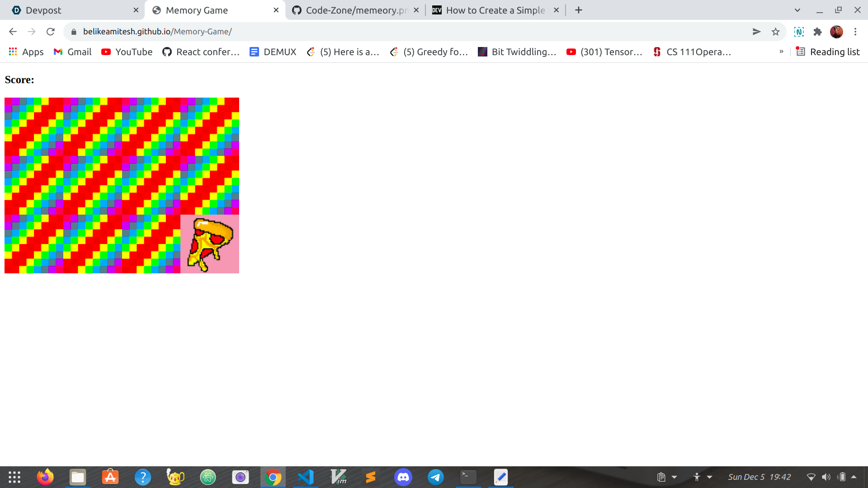This screenshot has width=868, height=488.
Task: Open the Chrome three-dot menu
Action: 855,32
